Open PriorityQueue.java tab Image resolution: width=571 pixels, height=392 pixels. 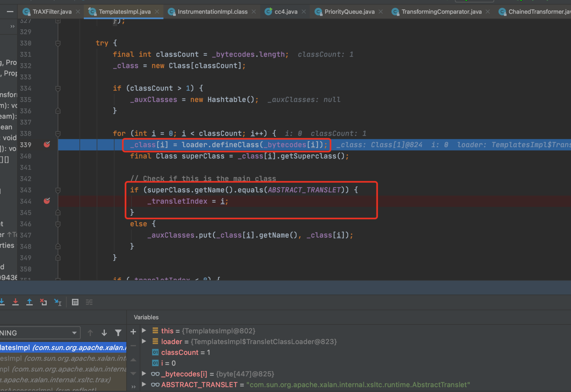point(349,12)
